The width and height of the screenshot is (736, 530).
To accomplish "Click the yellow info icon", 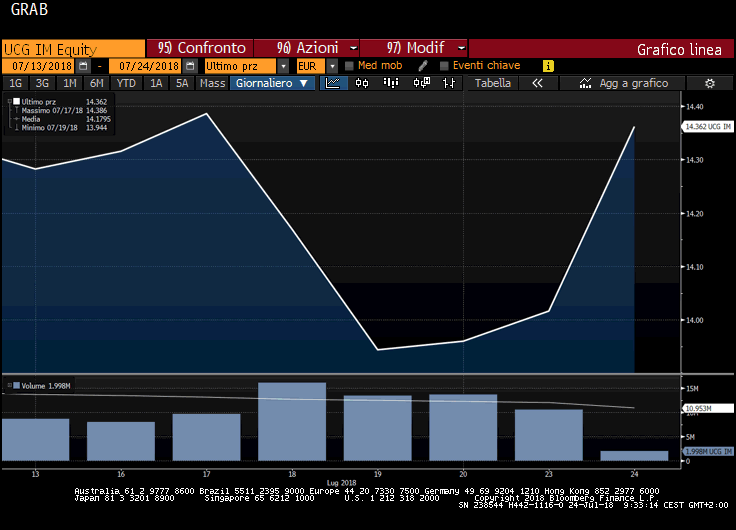I will [x=548, y=66].
